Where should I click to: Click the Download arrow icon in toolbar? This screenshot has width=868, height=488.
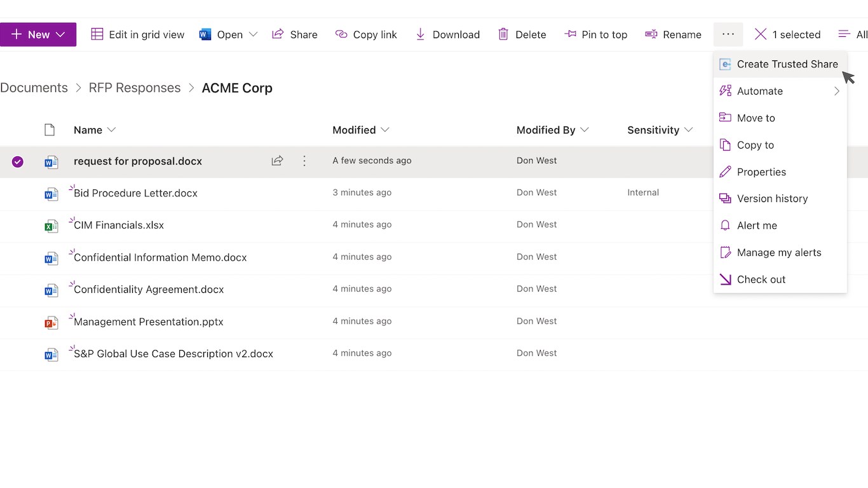click(x=420, y=34)
